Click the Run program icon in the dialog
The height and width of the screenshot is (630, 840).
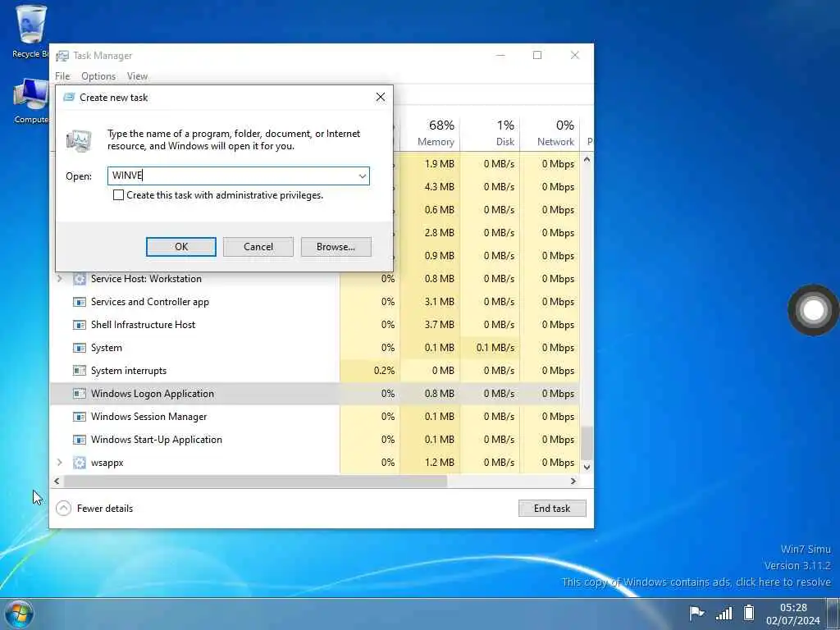click(79, 140)
